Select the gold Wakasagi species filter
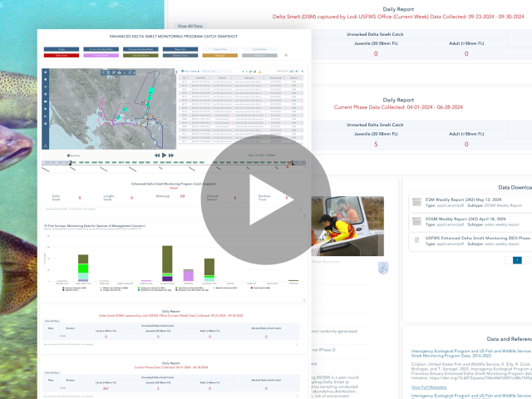Screen dimensions: 532x399 (x=214, y=56)
